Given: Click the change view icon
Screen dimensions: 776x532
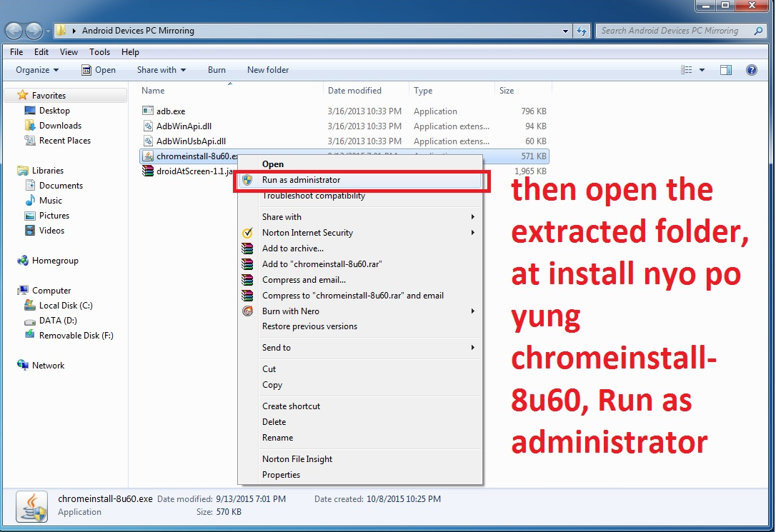Looking at the screenshot, I should pyautogui.click(x=687, y=70).
